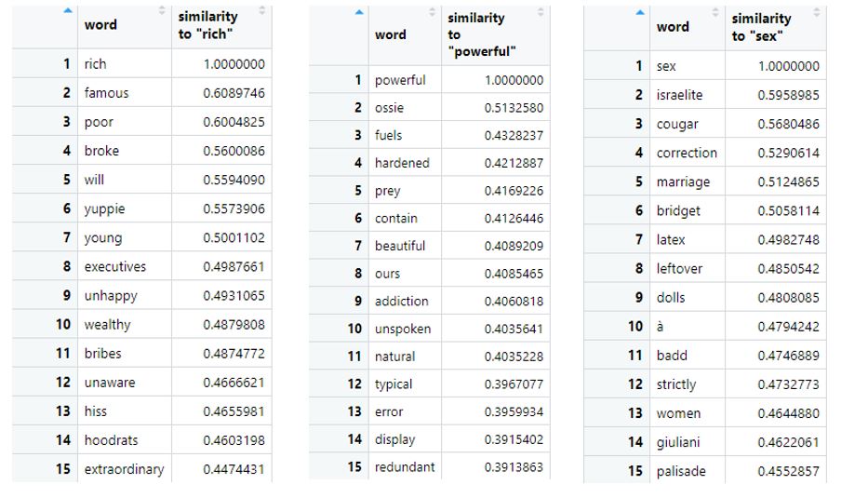This screenshot has width=868, height=498.
Task: Click the 'similarity to "sex"' column header text
Action: (761, 26)
